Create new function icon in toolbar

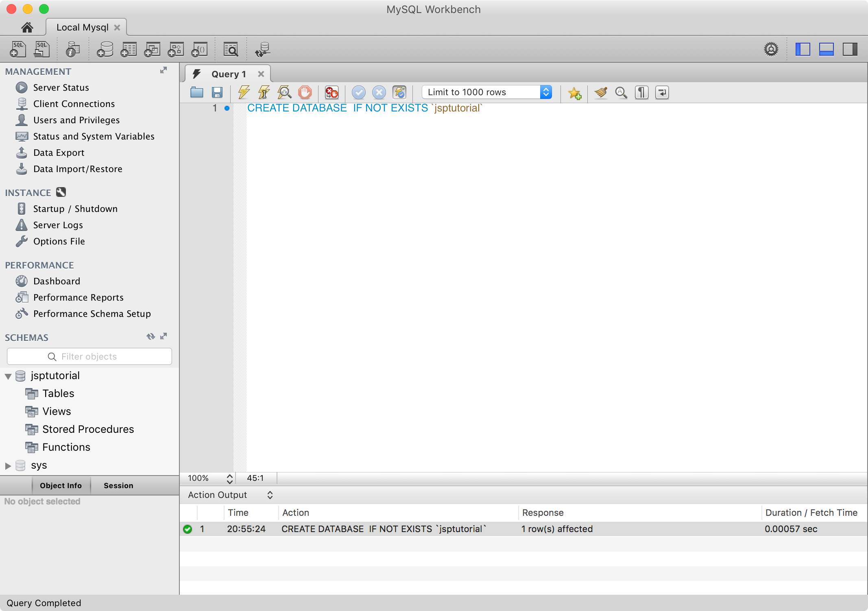coord(199,49)
